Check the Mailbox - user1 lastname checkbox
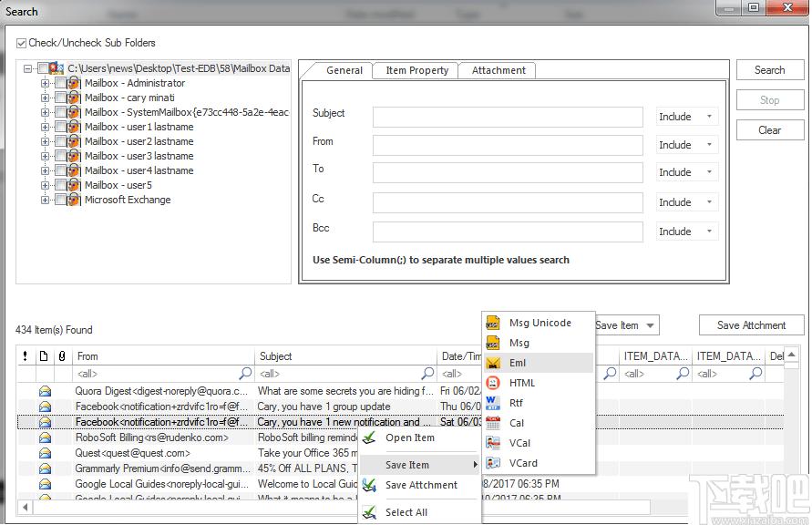The width and height of the screenshot is (812, 525). click(60, 127)
